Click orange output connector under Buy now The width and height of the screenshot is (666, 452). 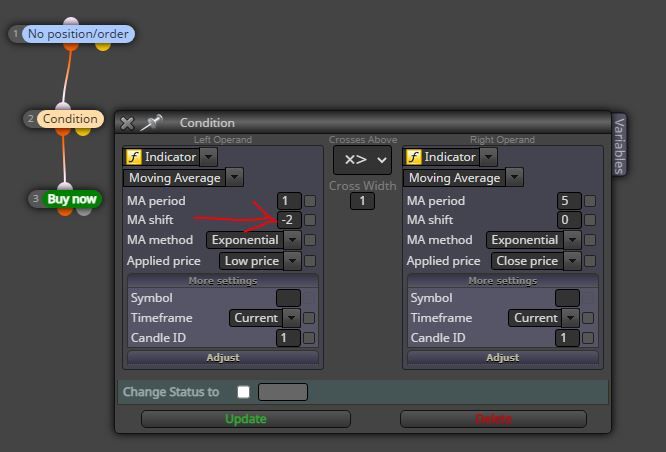[65, 212]
